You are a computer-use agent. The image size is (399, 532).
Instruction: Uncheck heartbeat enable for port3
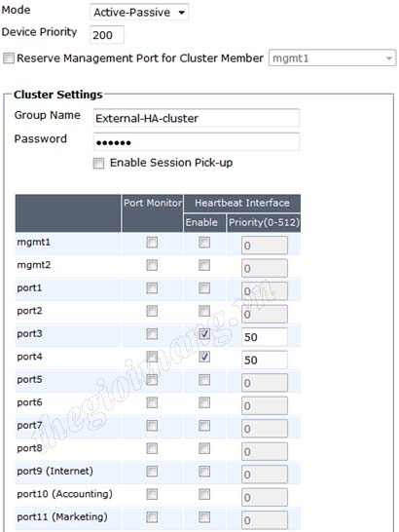point(204,334)
